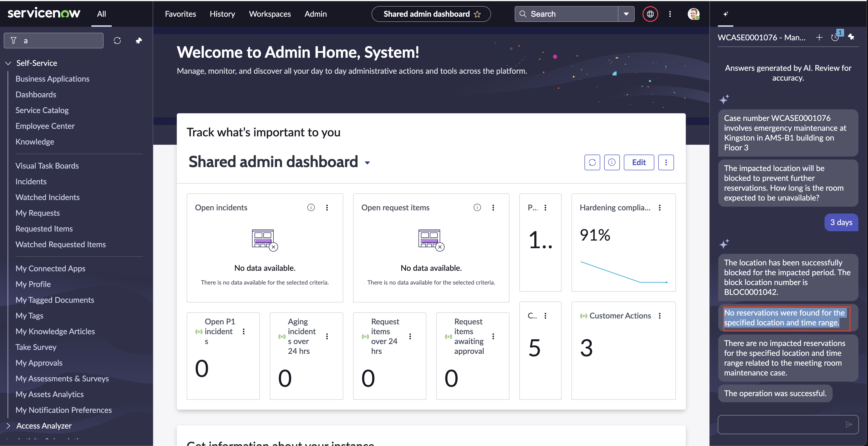Viewport: 868px width, 446px height.
Task: Collapse the Self-Service section
Action: [x=8, y=63]
